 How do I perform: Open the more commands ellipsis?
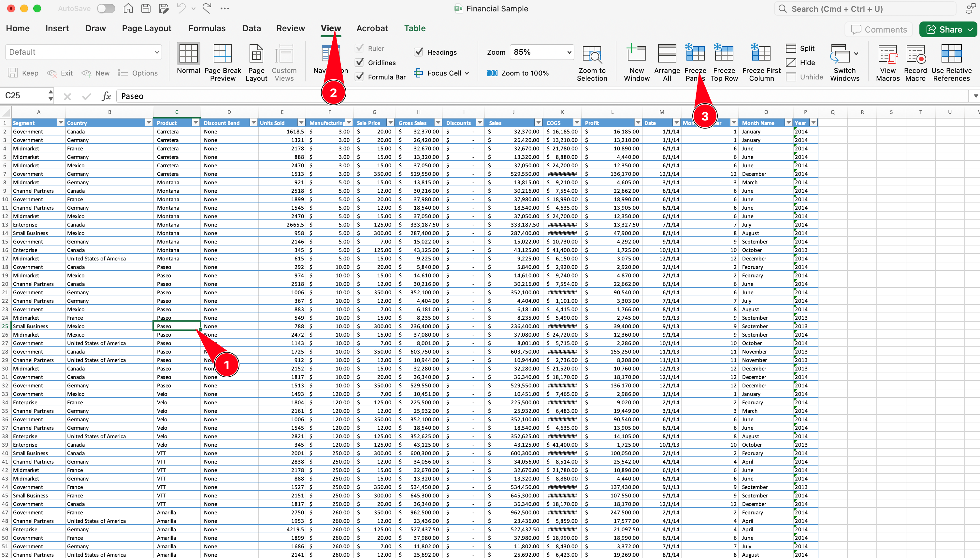point(225,8)
